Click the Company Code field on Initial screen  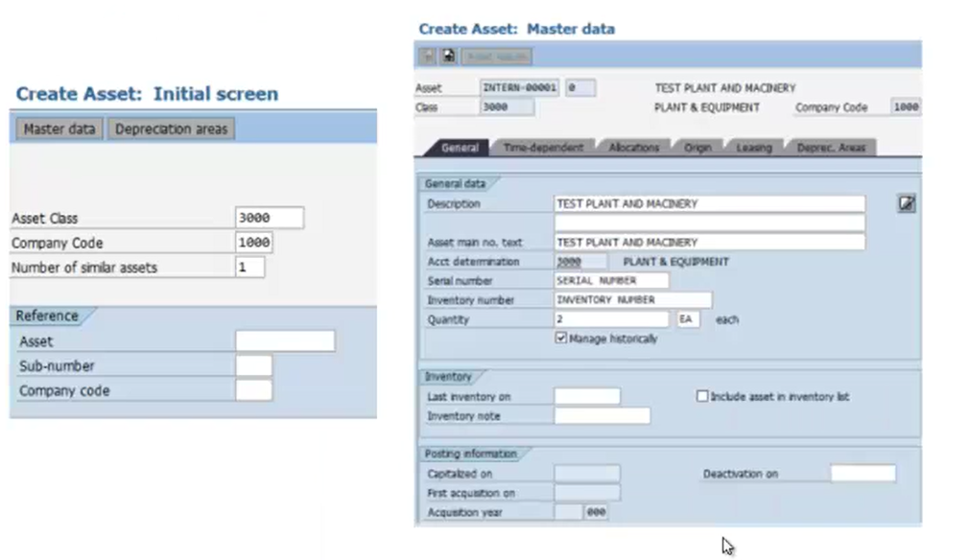(254, 242)
